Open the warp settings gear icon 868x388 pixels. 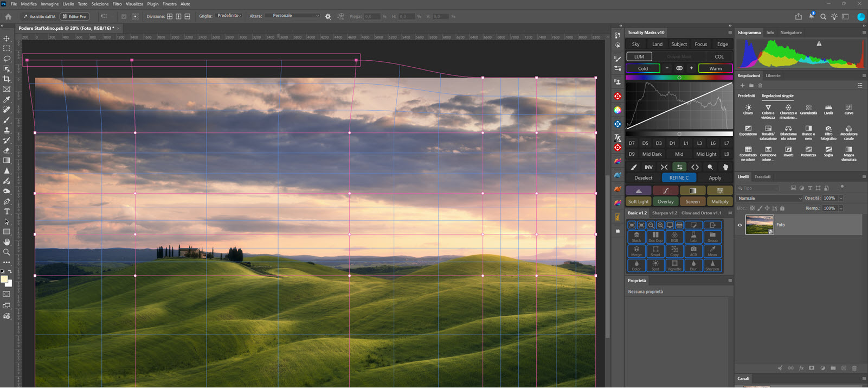(x=328, y=16)
